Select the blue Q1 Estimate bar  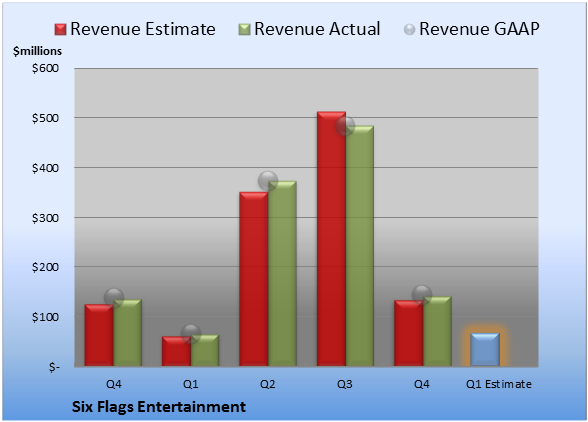click(485, 349)
